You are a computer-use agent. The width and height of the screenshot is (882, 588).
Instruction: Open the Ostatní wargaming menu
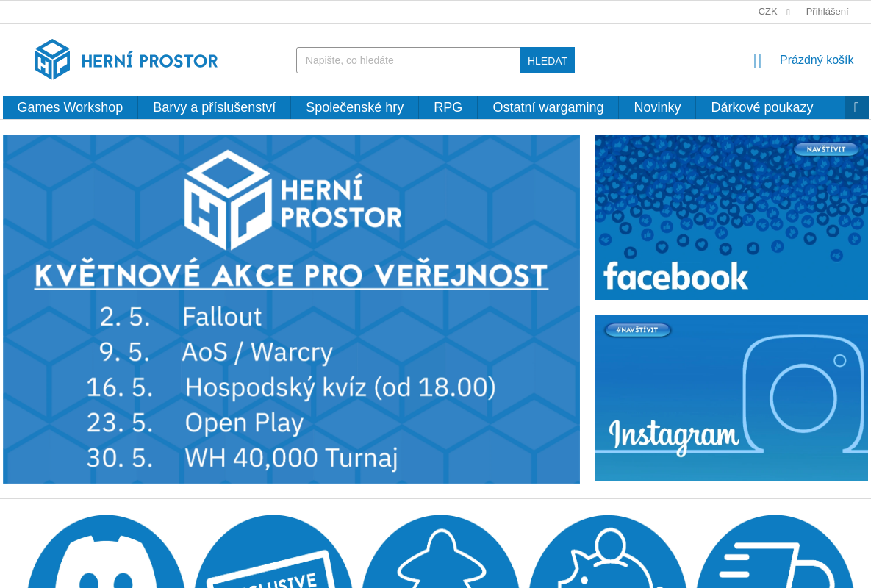(548, 107)
